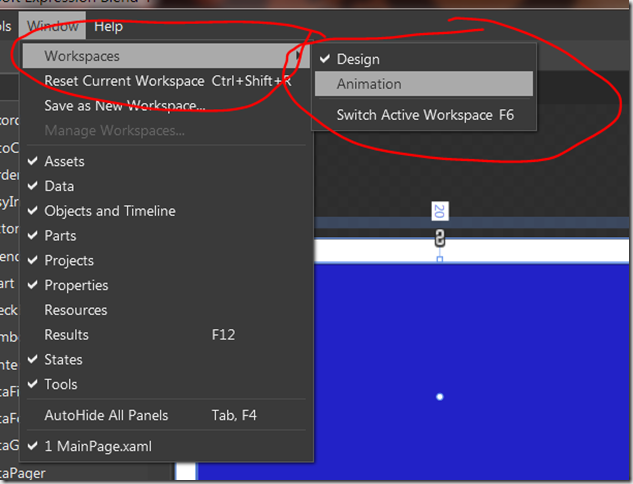This screenshot has height=484, width=633.
Task: Toggle Objects and Timeline panel
Action: [165, 211]
